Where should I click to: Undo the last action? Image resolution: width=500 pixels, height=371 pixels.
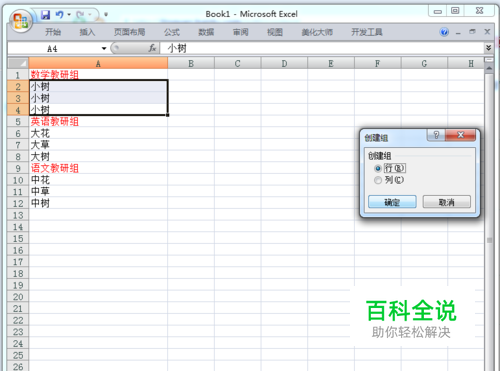click(x=60, y=15)
